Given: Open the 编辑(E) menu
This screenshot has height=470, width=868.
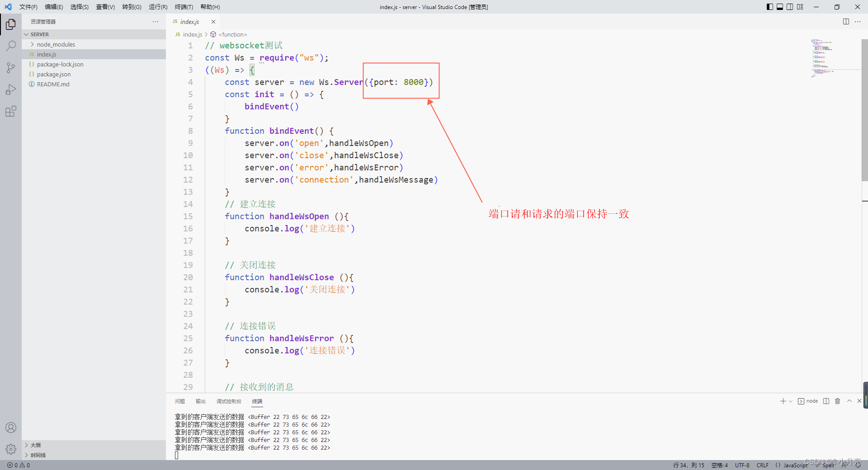Looking at the screenshot, I should pyautogui.click(x=54, y=7).
